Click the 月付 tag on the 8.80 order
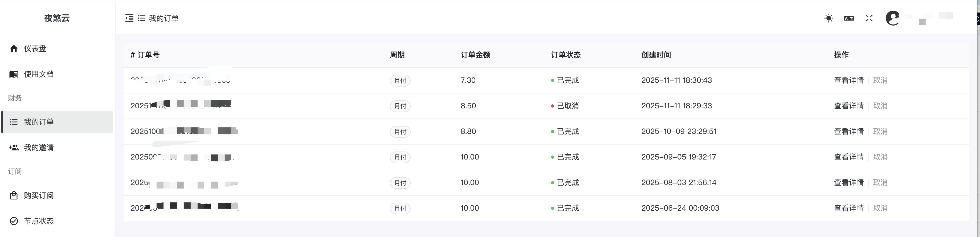980x237 pixels. point(400,132)
